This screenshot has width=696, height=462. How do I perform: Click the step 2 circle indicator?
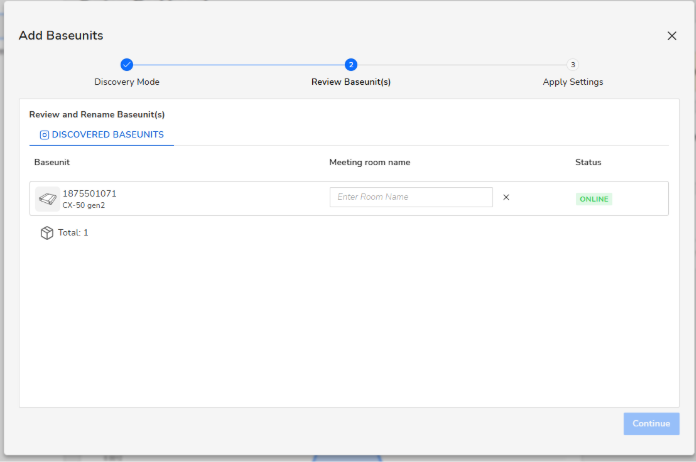(x=350, y=64)
